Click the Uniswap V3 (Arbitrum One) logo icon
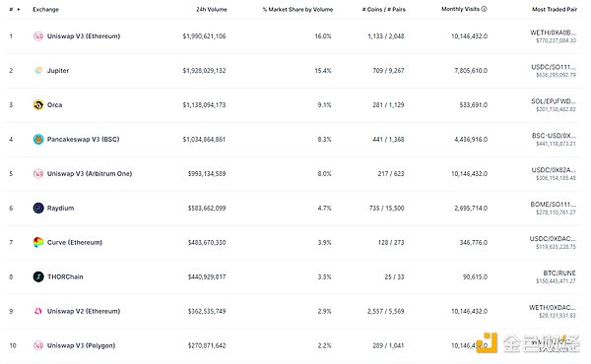 [x=38, y=173]
